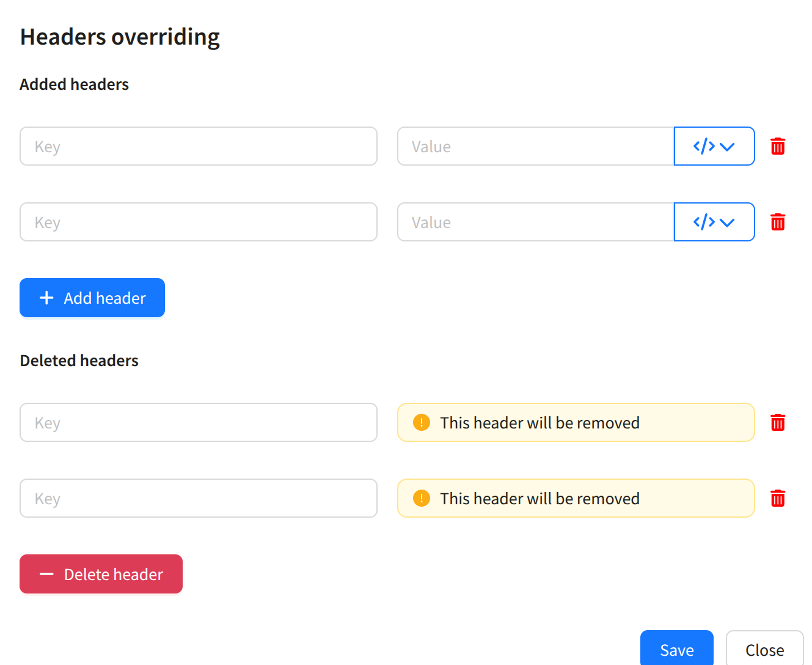Viewport: 812px width, 665px height.
Task: Click the Add header button
Action: click(92, 298)
